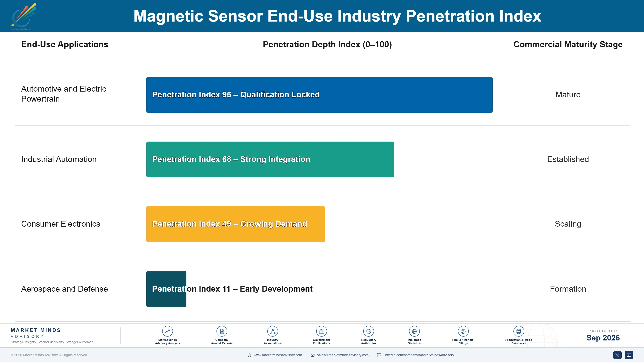
Task: Click the LinkedIn icon in footer
Action: (379, 355)
